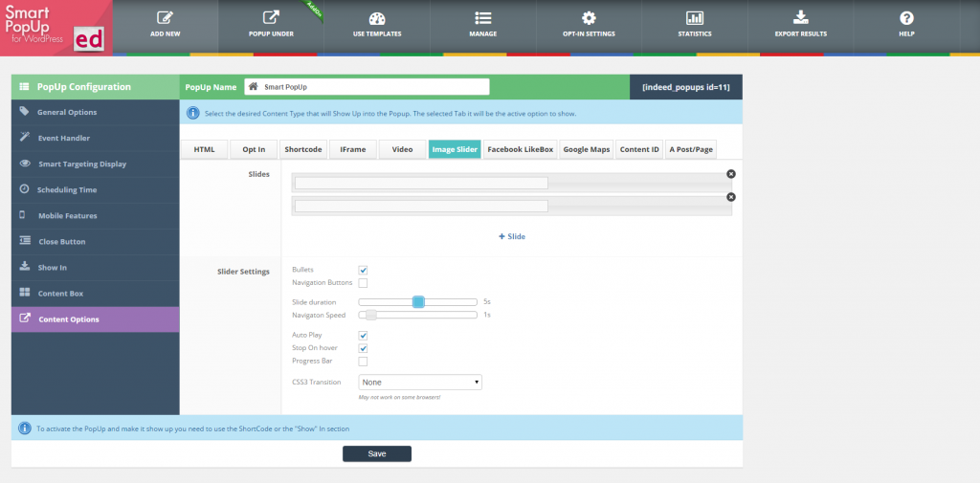Screen dimensions: 980x483
Task: Click the [indeed_popups id=11] shortcode box
Action: coord(685,87)
